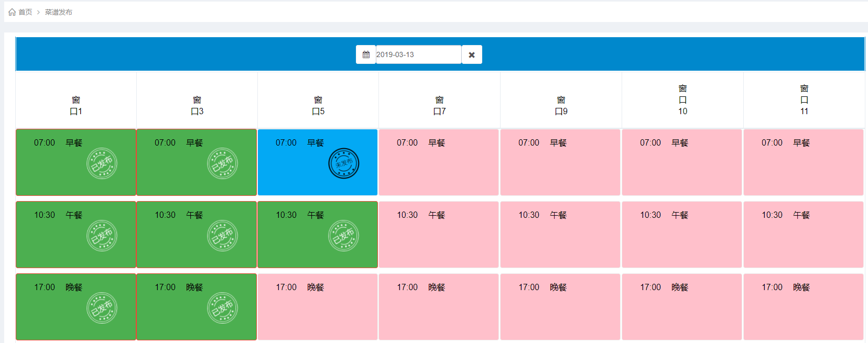The image size is (868, 343).
Task: Click the 已发布 stamp on 窗口1 breakfast
Action: point(102,163)
